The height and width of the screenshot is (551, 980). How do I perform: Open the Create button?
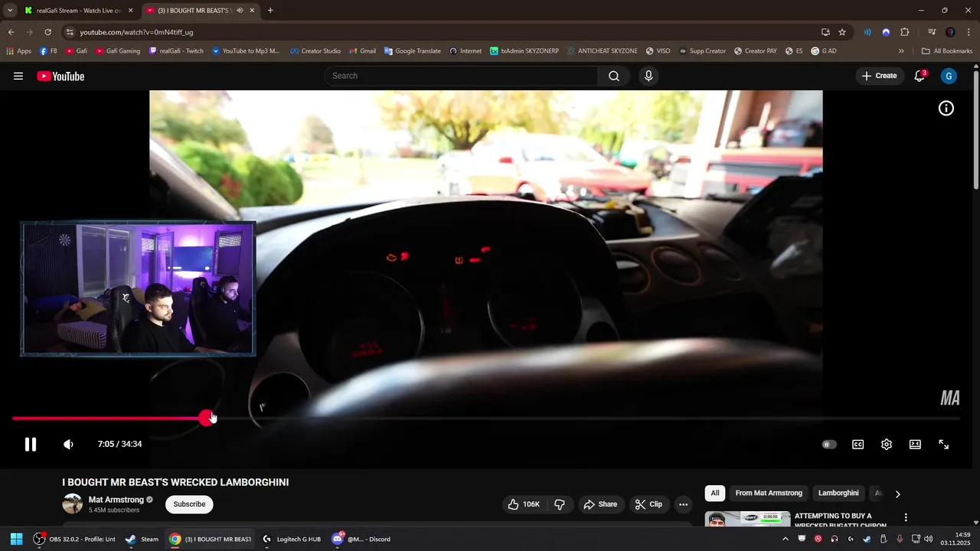(x=879, y=76)
